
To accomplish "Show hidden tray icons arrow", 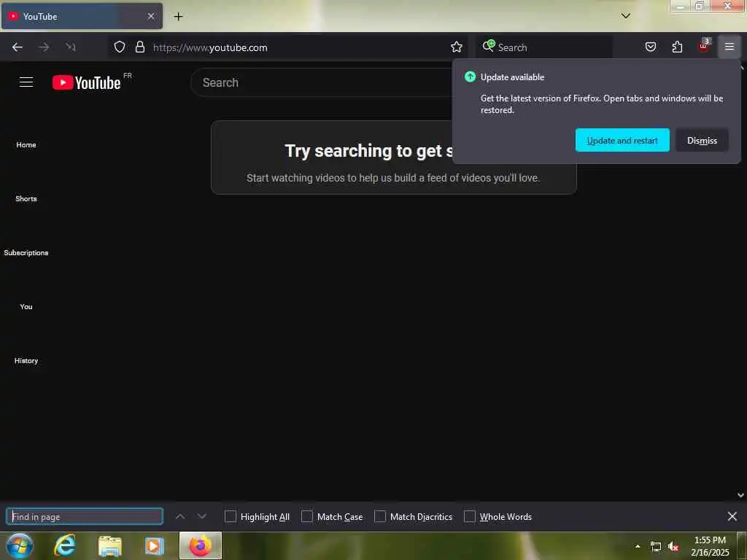I will point(638,546).
